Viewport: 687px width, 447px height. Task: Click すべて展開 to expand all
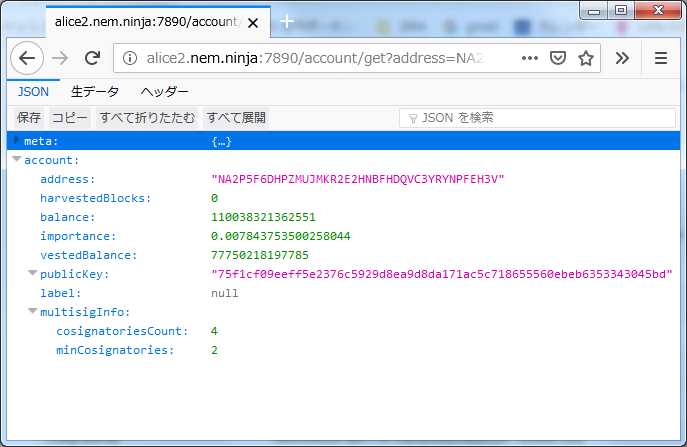click(x=236, y=117)
